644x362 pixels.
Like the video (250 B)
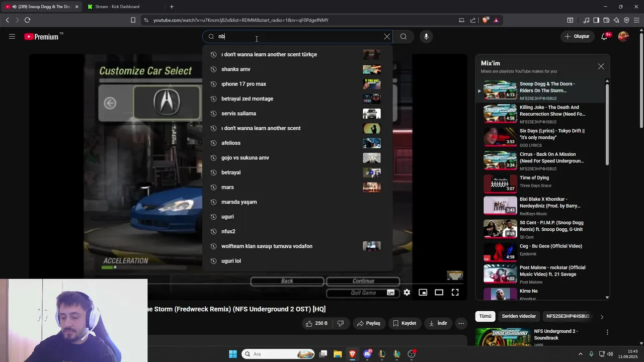[x=316, y=323]
